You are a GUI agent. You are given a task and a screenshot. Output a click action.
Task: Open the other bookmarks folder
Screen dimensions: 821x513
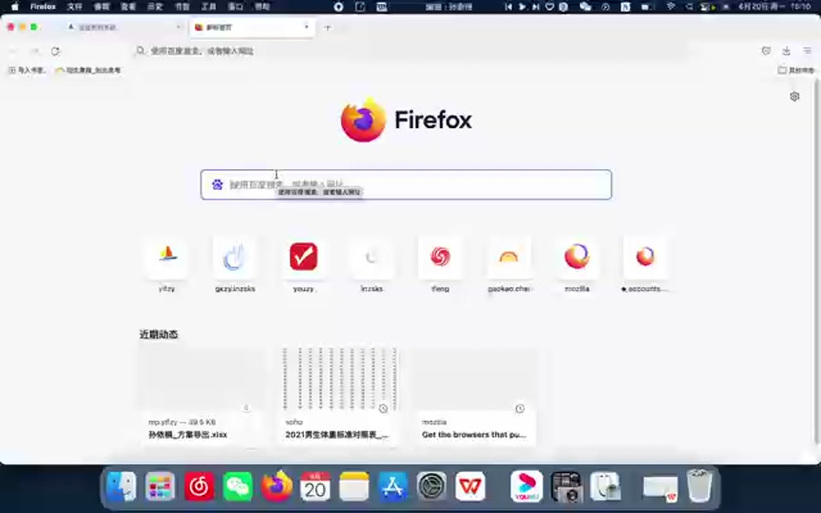[x=795, y=70]
